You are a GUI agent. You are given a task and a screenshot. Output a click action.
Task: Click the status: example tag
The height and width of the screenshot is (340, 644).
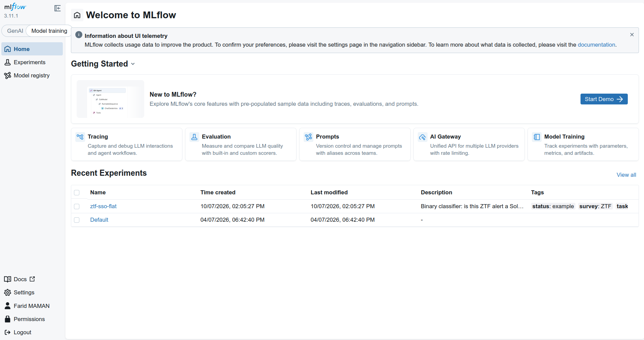click(553, 206)
